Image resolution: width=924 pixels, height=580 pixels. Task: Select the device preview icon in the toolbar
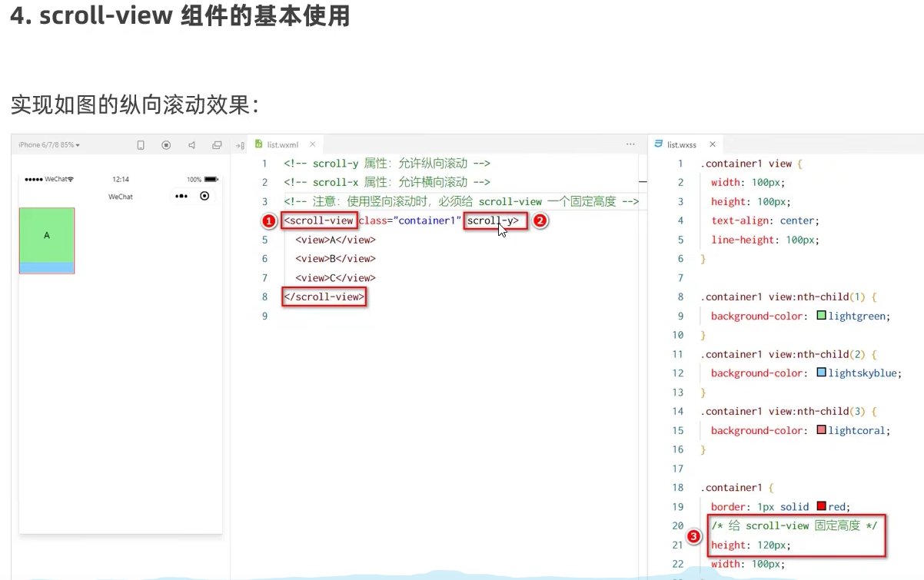click(141, 144)
